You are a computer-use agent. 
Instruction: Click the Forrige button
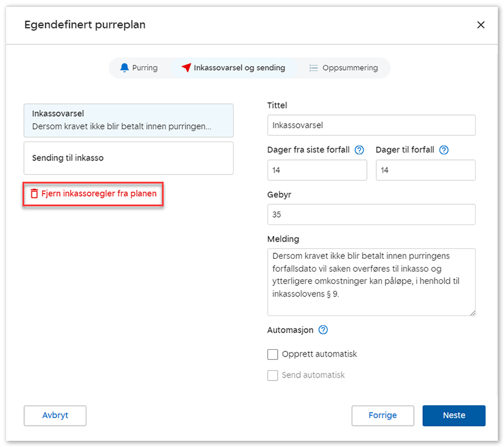382,416
